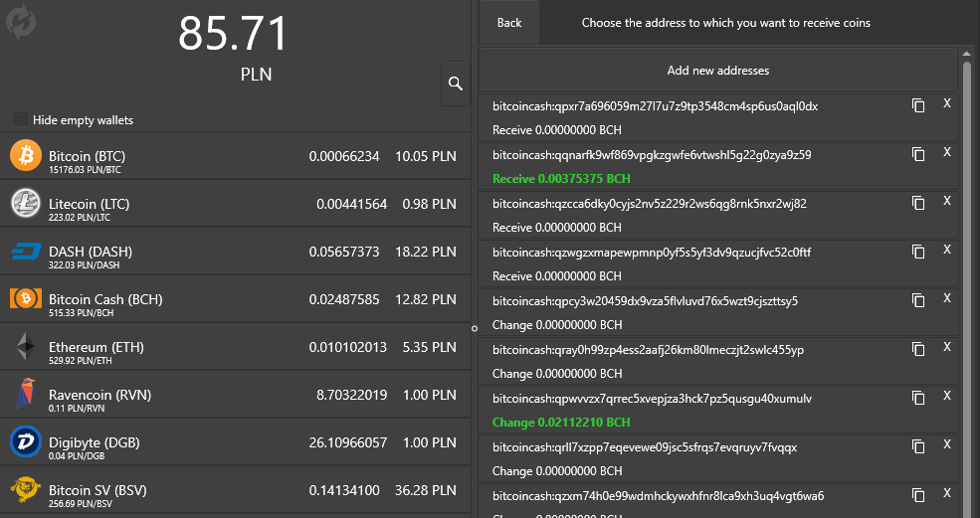This screenshot has width=980, height=518.
Task: Click the Bitcoin (BTC) coin icon
Action: point(26,155)
